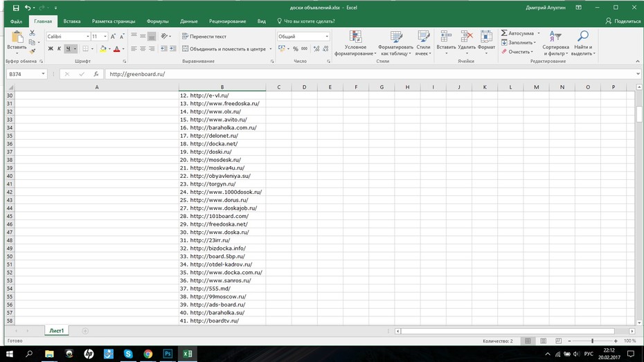Click the Format Painter brush icon

click(32, 51)
